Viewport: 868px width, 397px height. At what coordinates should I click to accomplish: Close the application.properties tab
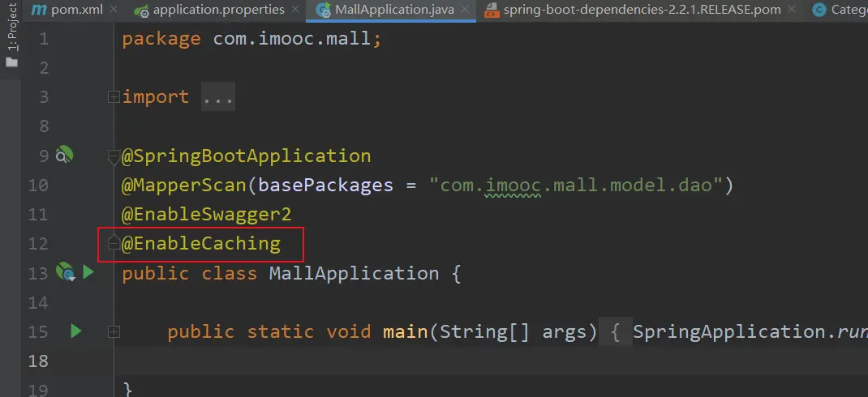(x=295, y=10)
